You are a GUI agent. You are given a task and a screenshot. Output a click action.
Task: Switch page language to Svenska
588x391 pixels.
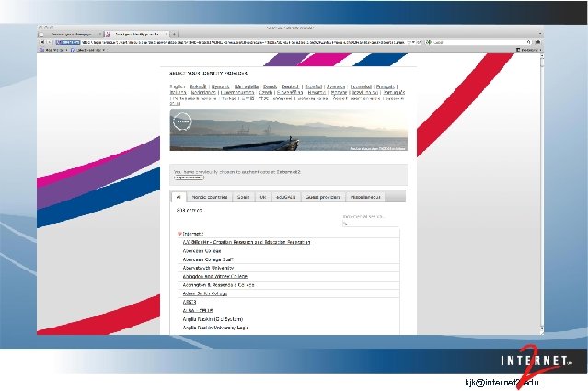[336, 86]
